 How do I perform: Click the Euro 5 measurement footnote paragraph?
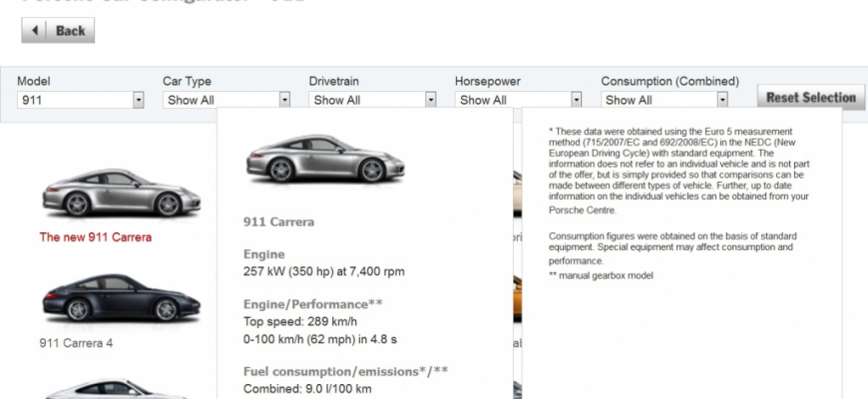pos(679,171)
